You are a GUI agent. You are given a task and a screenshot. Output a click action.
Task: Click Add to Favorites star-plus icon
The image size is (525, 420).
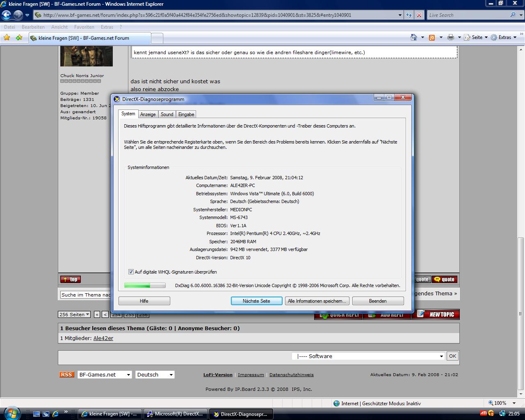pos(19,38)
